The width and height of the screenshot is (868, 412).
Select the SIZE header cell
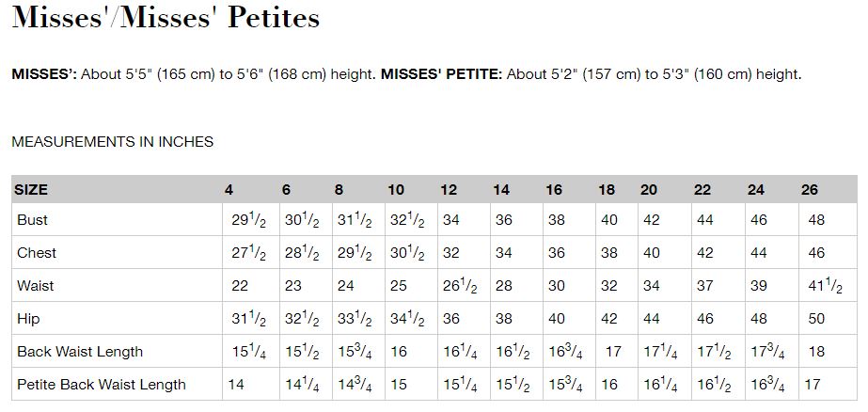[x=31, y=190]
